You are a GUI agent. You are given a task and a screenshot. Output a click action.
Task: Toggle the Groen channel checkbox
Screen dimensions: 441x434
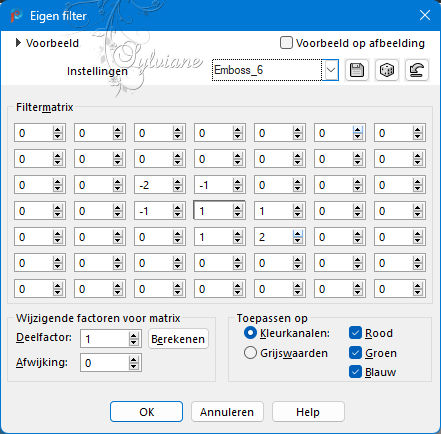pos(355,353)
